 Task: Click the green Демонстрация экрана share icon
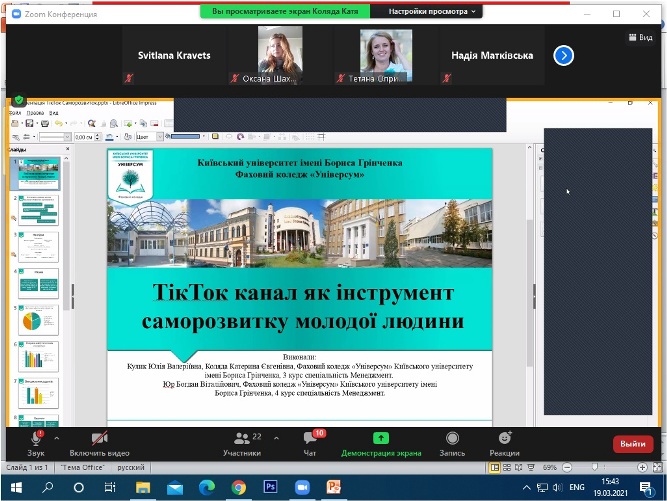(x=380, y=438)
